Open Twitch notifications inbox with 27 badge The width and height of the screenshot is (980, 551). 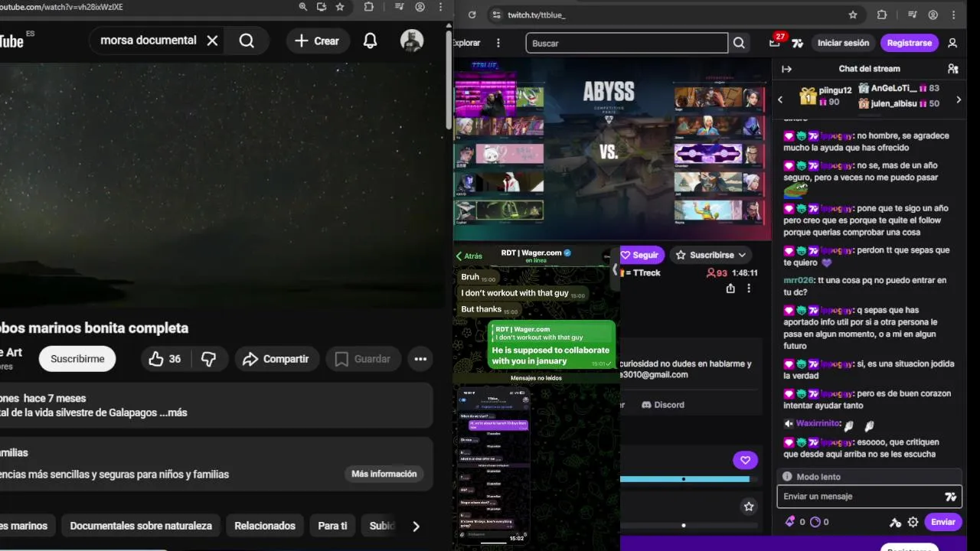(776, 42)
